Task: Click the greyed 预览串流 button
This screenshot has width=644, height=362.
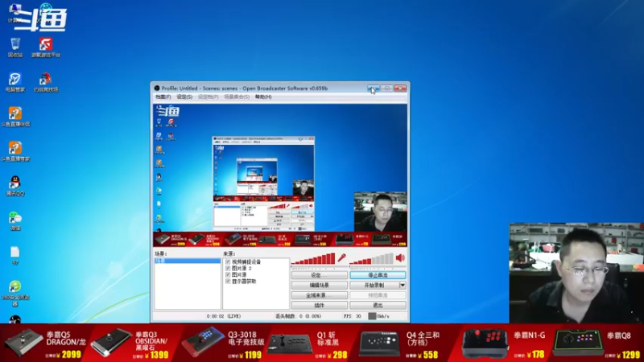Action: click(378, 295)
